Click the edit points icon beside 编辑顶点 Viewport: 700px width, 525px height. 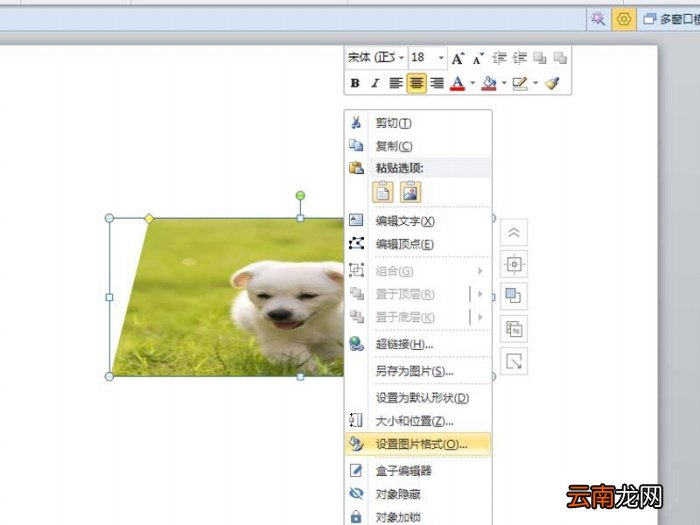point(356,243)
